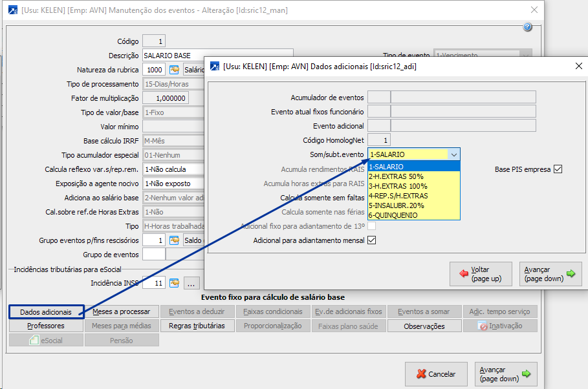Click eSocial button
Viewport: 588px width, 389px height.
(x=46, y=341)
